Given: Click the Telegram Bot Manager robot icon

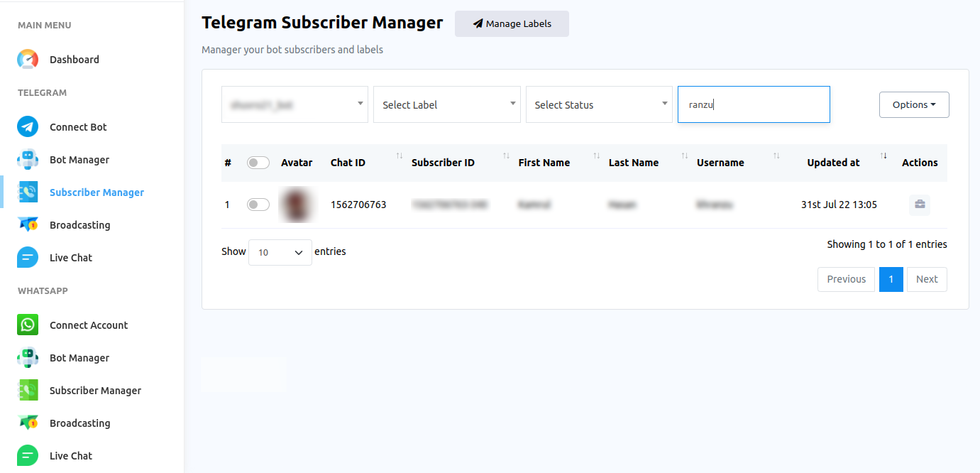Looking at the screenshot, I should [x=28, y=160].
